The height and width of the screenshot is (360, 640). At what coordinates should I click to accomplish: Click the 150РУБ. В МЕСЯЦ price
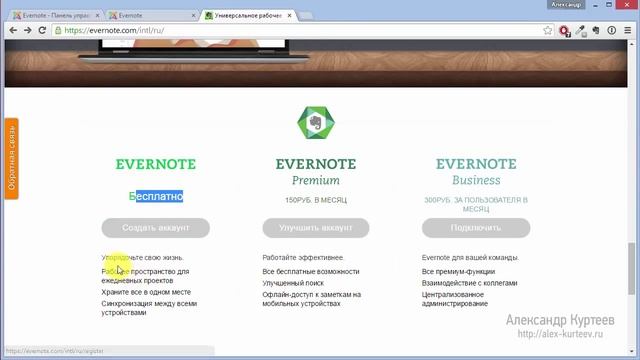316,200
